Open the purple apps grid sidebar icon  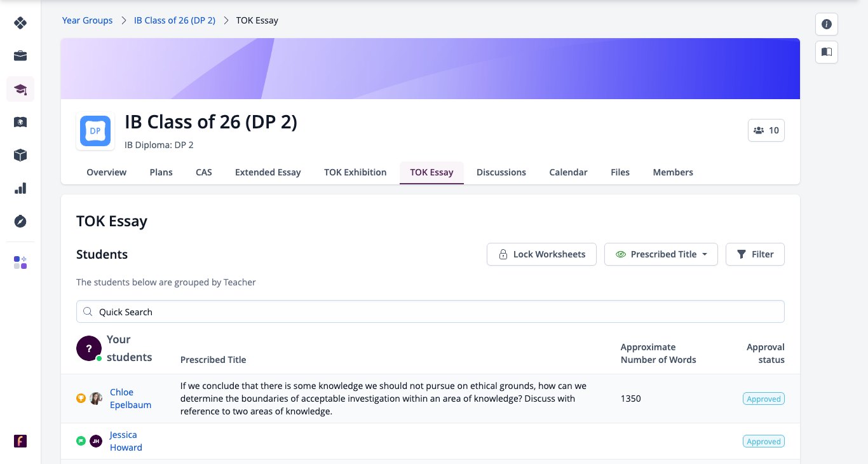point(20,263)
